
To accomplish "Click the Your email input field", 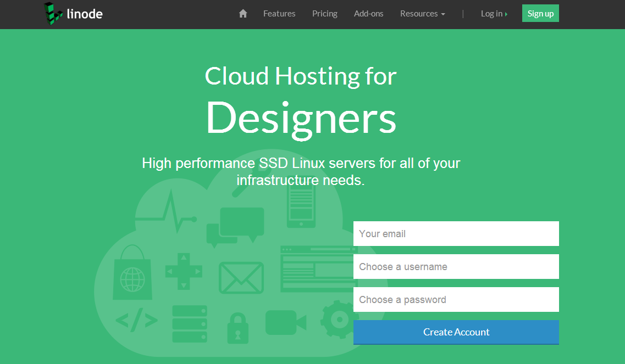I will point(456,233).
